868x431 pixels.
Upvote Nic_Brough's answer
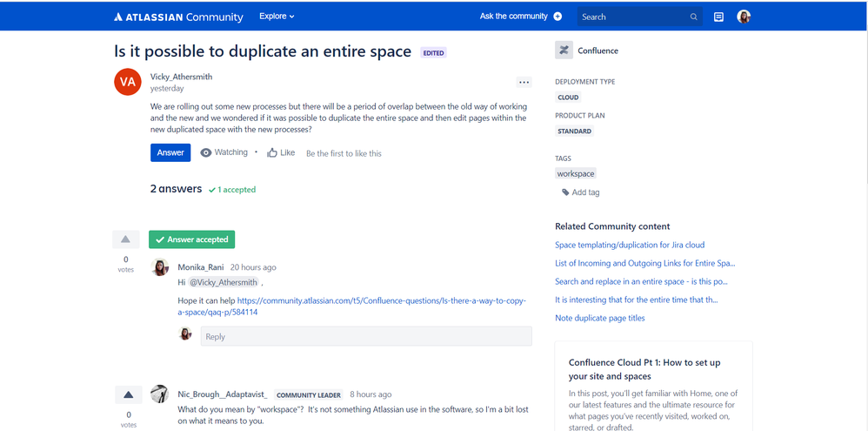point(129,395)
